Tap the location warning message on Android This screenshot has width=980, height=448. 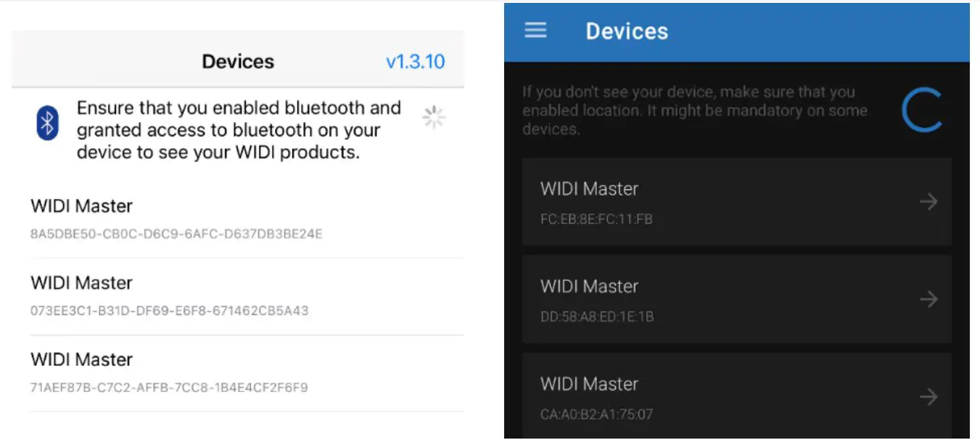[x=694, y=110]
